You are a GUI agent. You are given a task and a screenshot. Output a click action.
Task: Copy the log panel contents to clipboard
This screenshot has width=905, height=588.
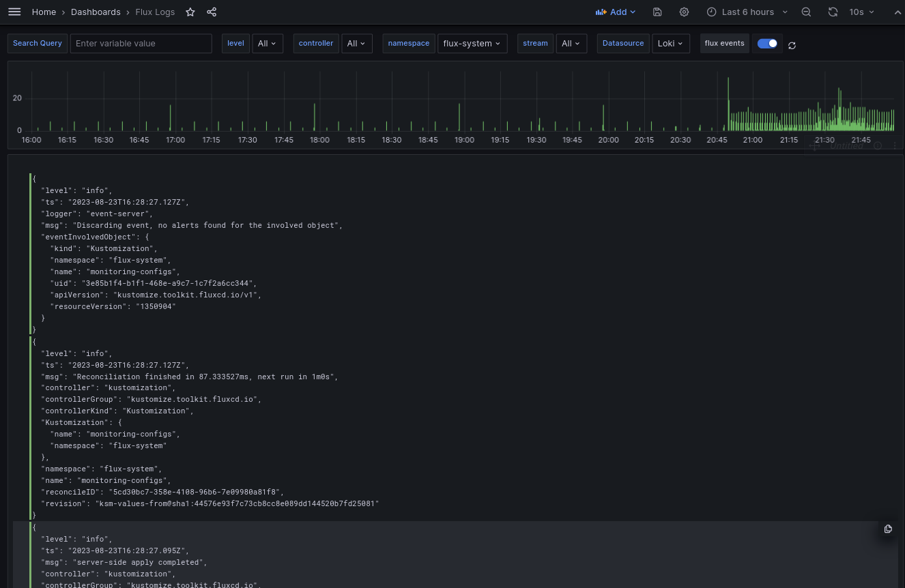pyautogui.click(x=887, y=529)
